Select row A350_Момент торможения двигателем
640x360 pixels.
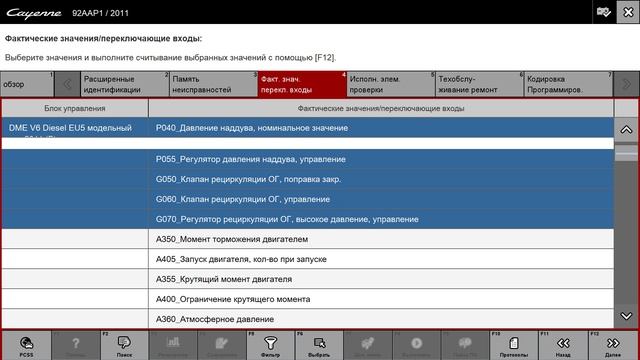(x=381, y=239)
